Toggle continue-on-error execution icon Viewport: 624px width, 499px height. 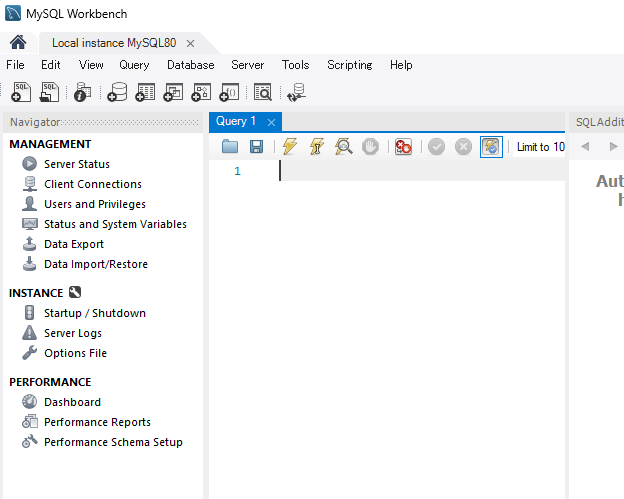(x=403, y=147)
